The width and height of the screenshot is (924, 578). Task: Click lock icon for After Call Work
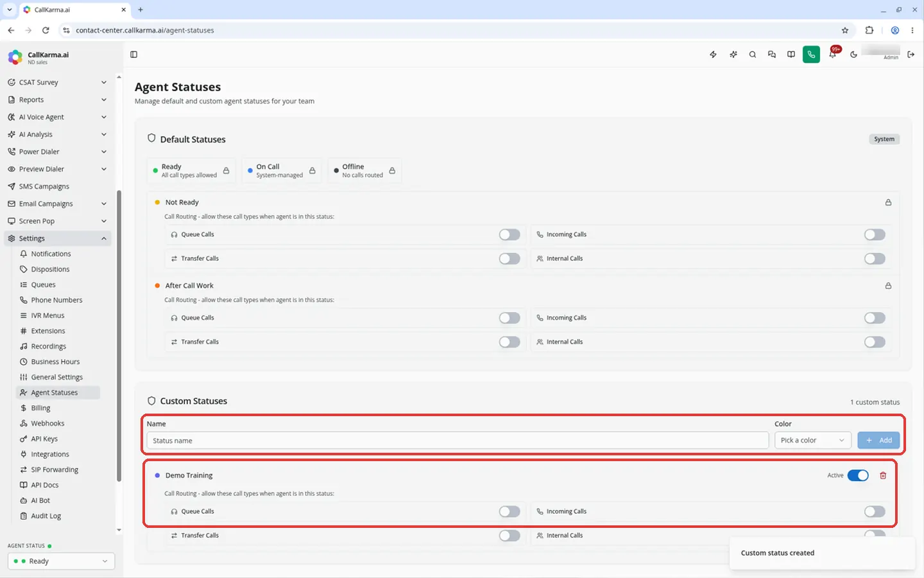(888, 286)
